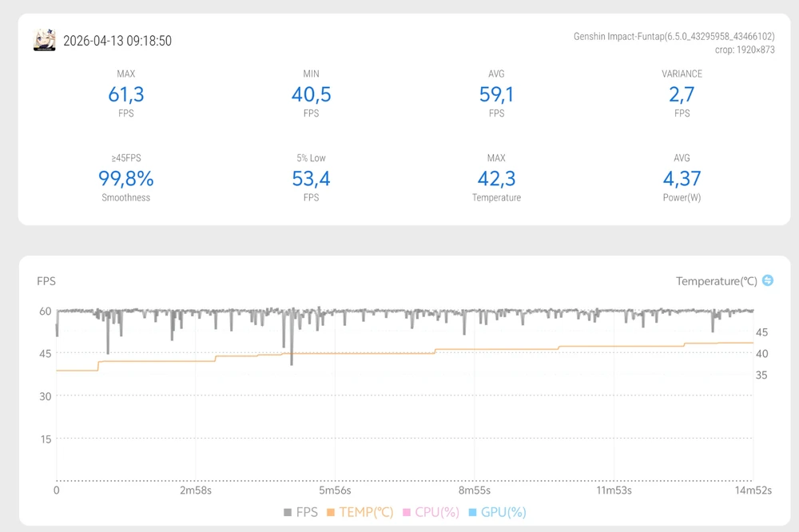The height and width of the screenshot is (532, 799).
Task: Click the pink CPU legend square
Action: (407, 513)
